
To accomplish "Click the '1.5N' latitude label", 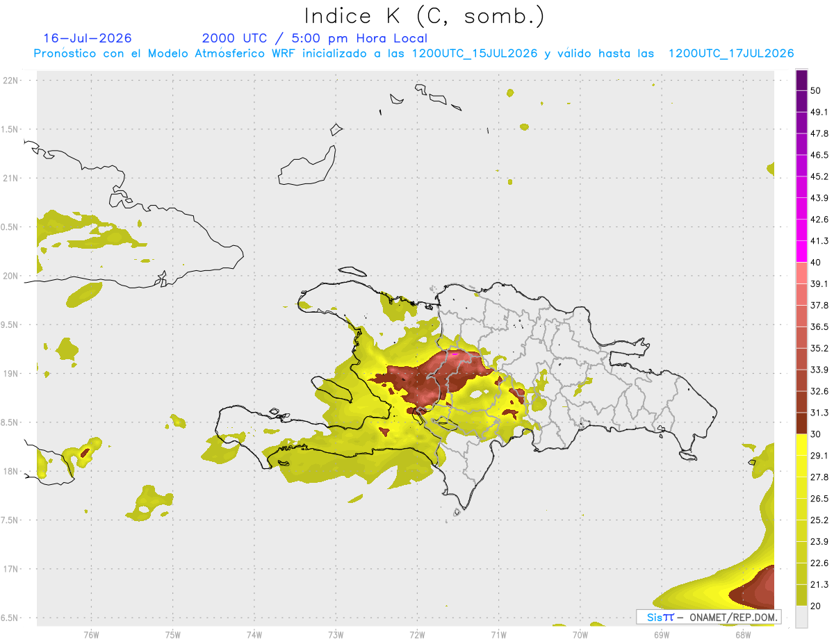I will click(10, 129).
